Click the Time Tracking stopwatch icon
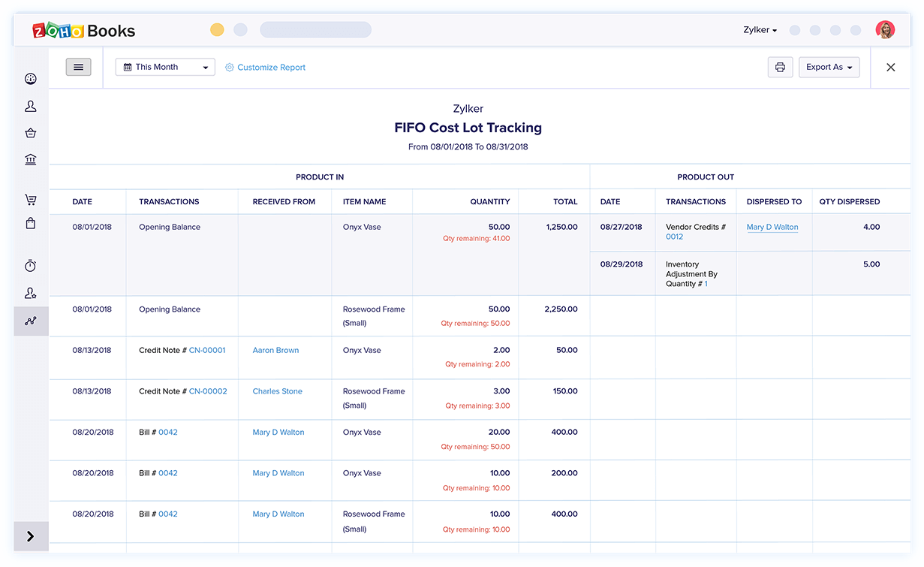This screenshot has width=924, height=567. click(x=31, y=266)
